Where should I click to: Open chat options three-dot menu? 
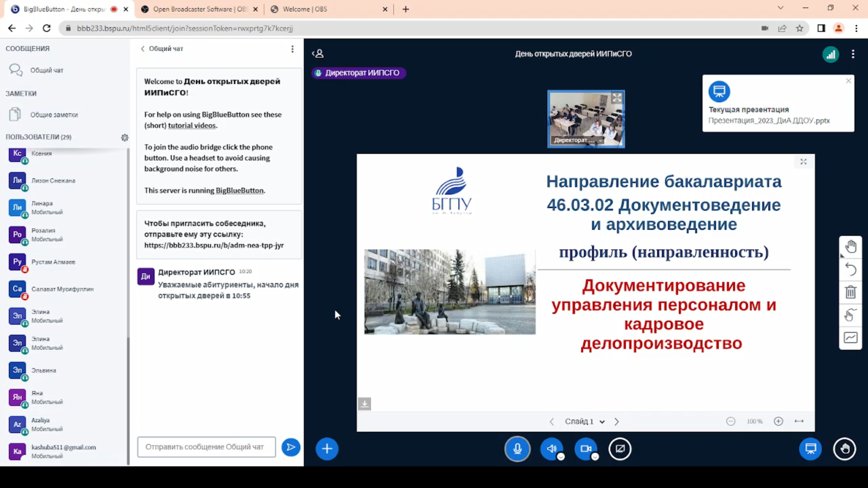(292, 49)
